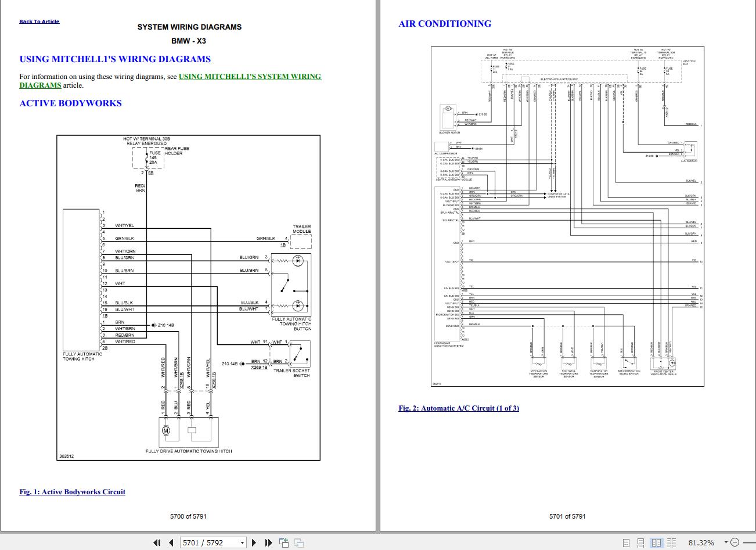Click the 81.32% zoom value
Viewport: 756px width, 550px height.
[x=701, y=542]
